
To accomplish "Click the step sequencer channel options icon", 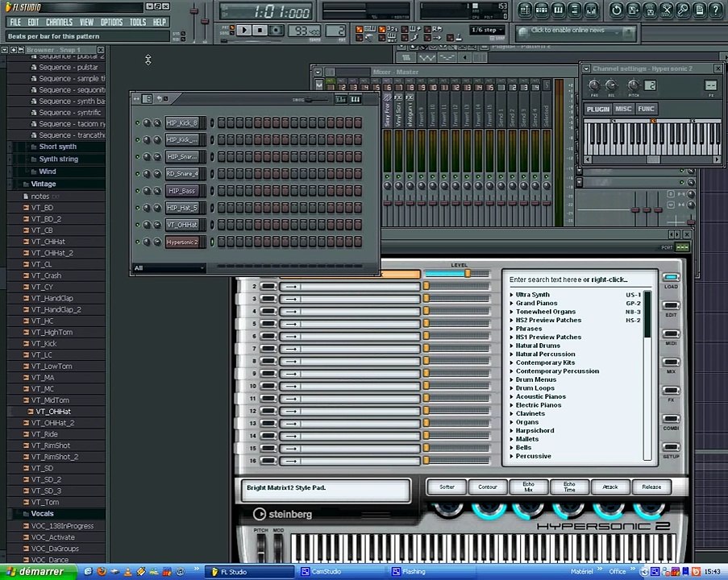I will click(147, 99).
